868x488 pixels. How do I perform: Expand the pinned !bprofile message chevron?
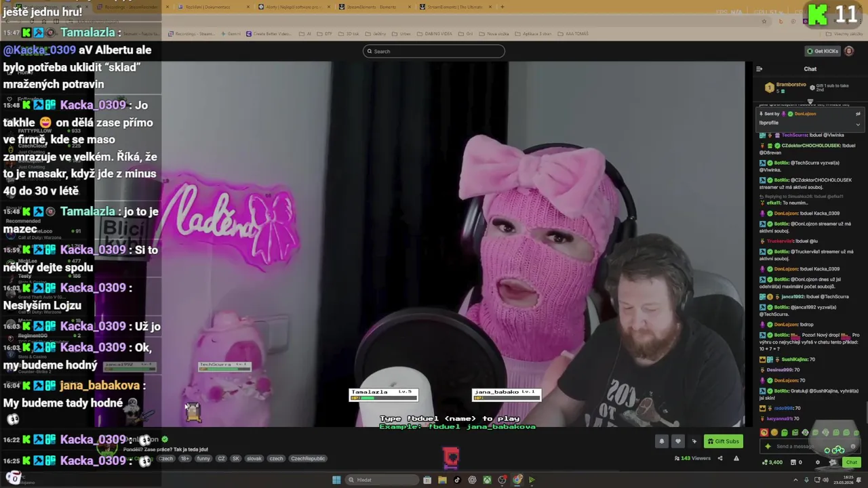(x=858, y=124)
